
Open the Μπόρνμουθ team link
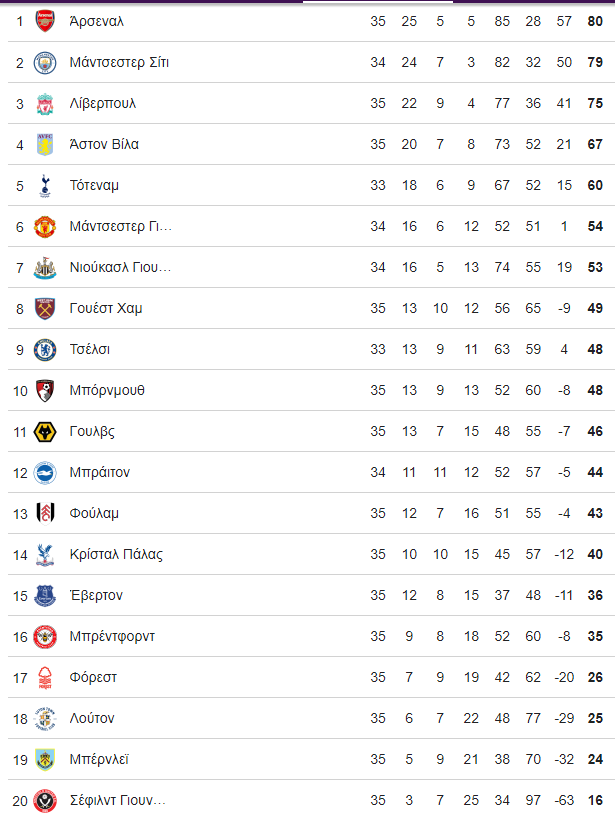pyautogui.click(x=107, y=391)
